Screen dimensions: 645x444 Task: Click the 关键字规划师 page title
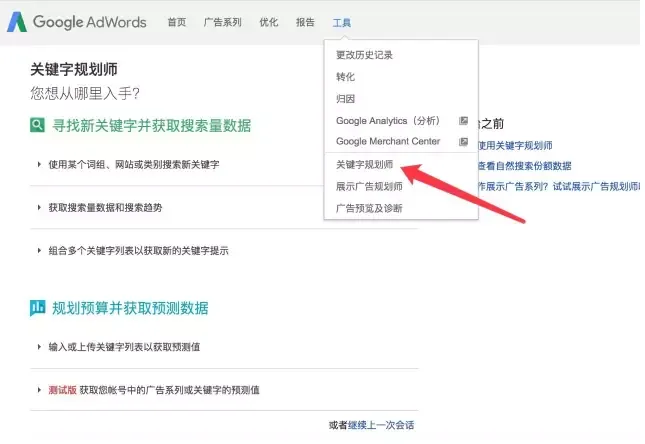[74, 69]
